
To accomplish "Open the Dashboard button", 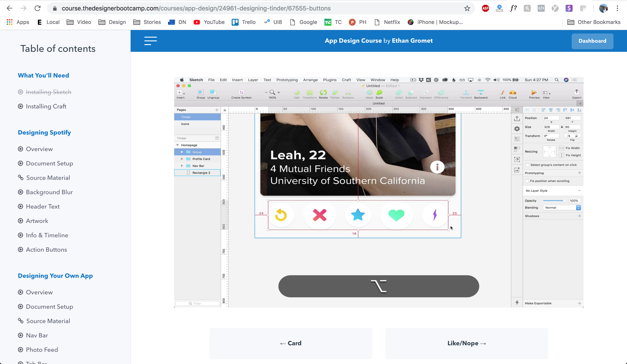I will tap(592, 41).
